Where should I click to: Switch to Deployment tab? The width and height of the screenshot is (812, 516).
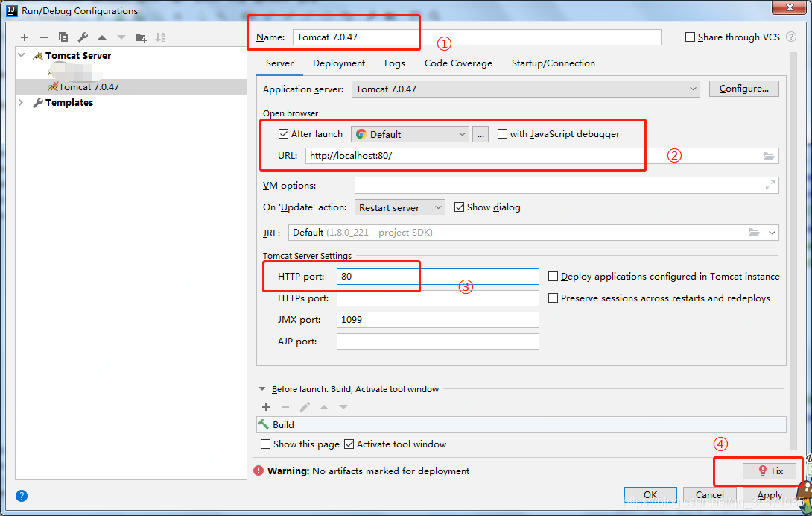[x=339, y=63]
